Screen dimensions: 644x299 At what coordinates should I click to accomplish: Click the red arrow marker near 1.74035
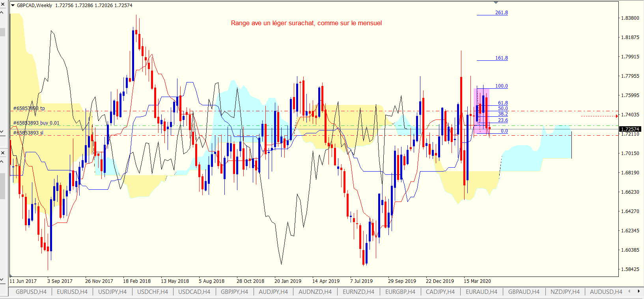(x=616, y=116)
